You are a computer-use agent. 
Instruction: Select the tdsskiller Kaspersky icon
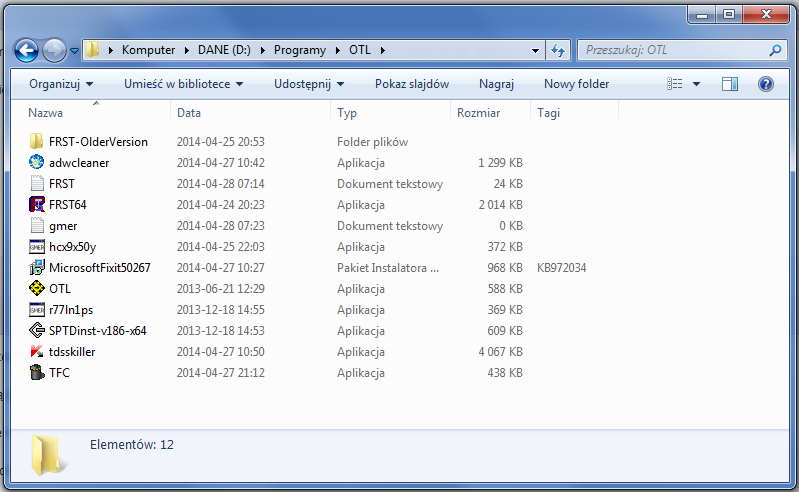point(37,351)
